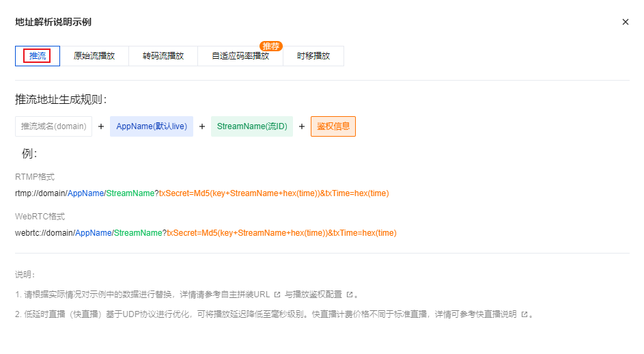Screen dimensions: 644x354
Task: Close the 地址解析说明示例 dialog
Action: [x=625, y=22]
